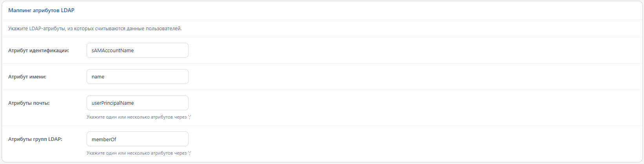Place cursor in field containing name
644x164 pixels.
(138, 77)
